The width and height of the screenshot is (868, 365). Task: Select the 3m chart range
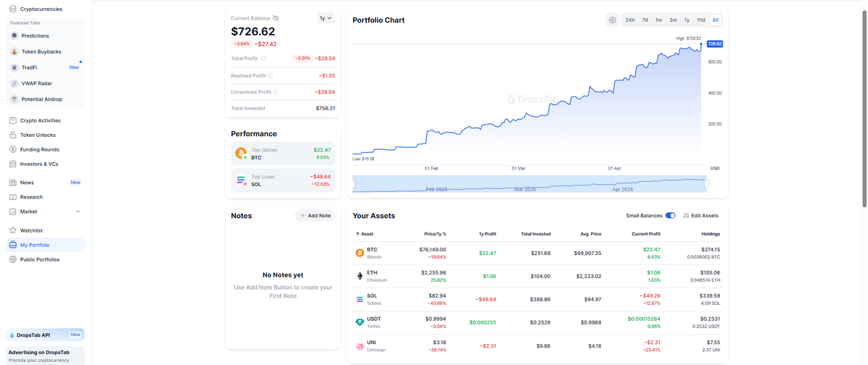click(x=673, y=20)
